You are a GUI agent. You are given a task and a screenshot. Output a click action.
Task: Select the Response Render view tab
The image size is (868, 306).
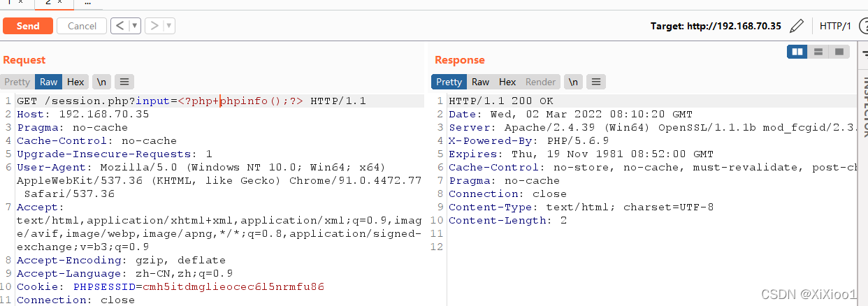[541, 82]
